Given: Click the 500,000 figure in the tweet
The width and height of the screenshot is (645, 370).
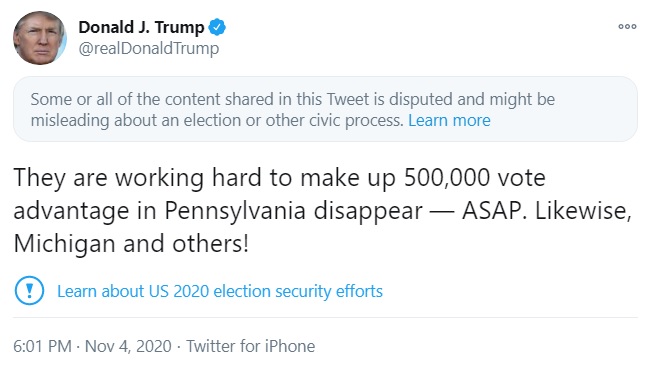Looking at the screenshot, I should 447,178.
